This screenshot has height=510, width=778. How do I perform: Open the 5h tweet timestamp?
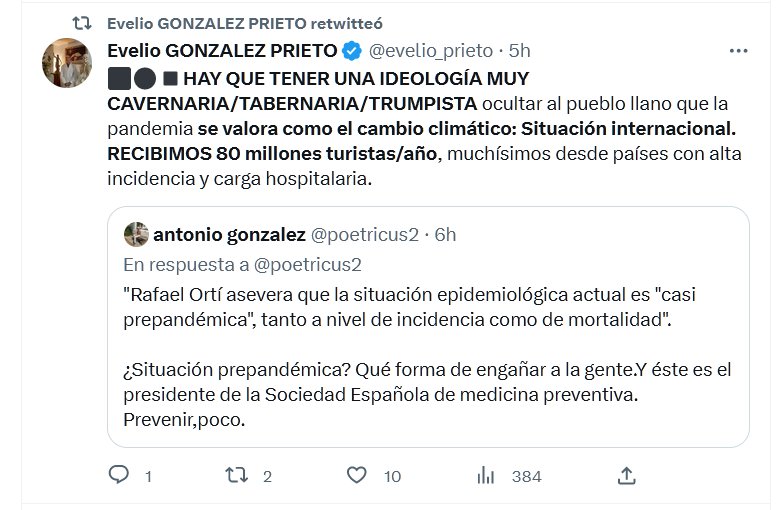point(520,50)
